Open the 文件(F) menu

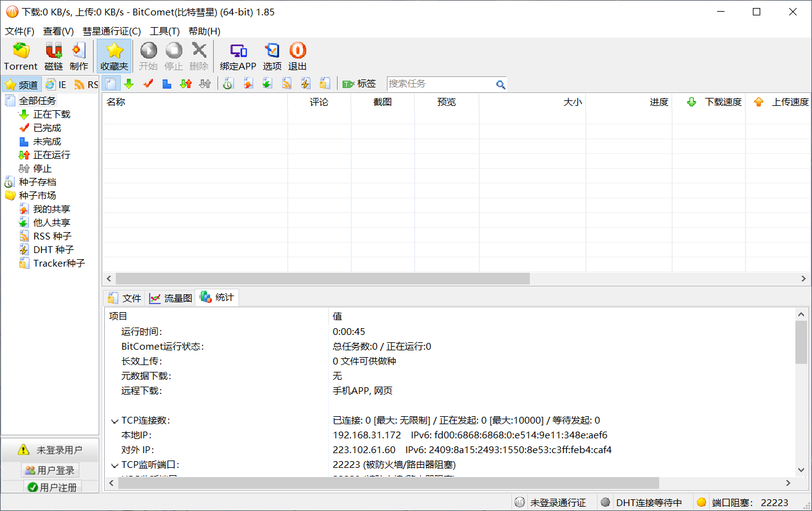pyautogui.click(x=20, y=31)
